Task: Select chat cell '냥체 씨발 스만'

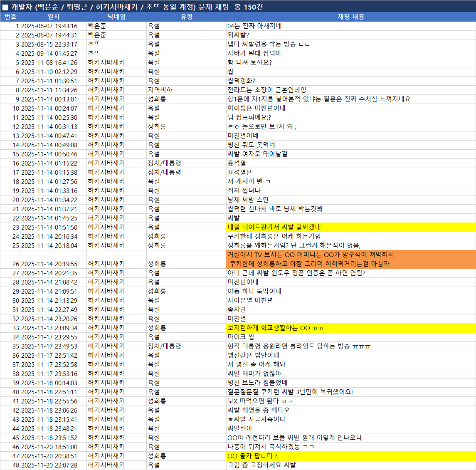Action: 351,200
